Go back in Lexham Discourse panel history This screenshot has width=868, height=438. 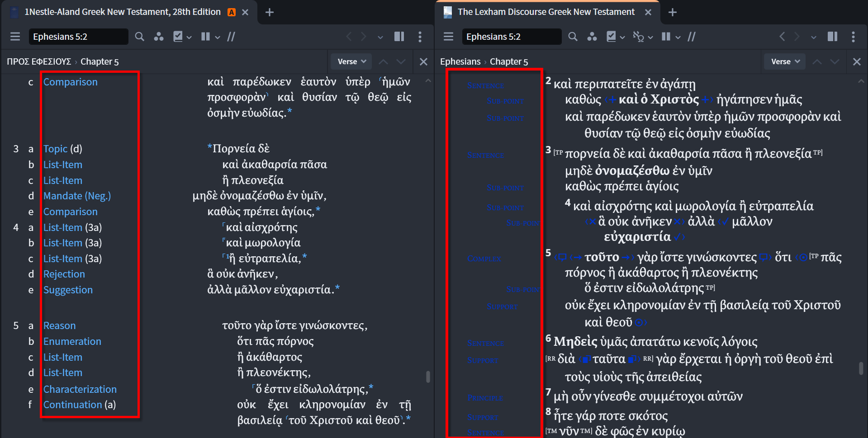[x=782, y=37]
